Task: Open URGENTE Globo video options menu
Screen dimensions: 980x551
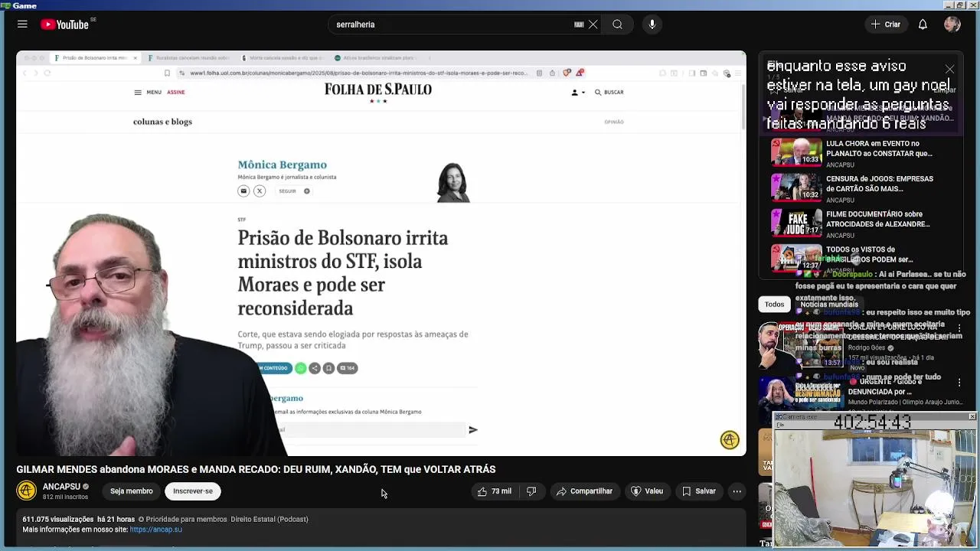Action: tap(959, 383)
